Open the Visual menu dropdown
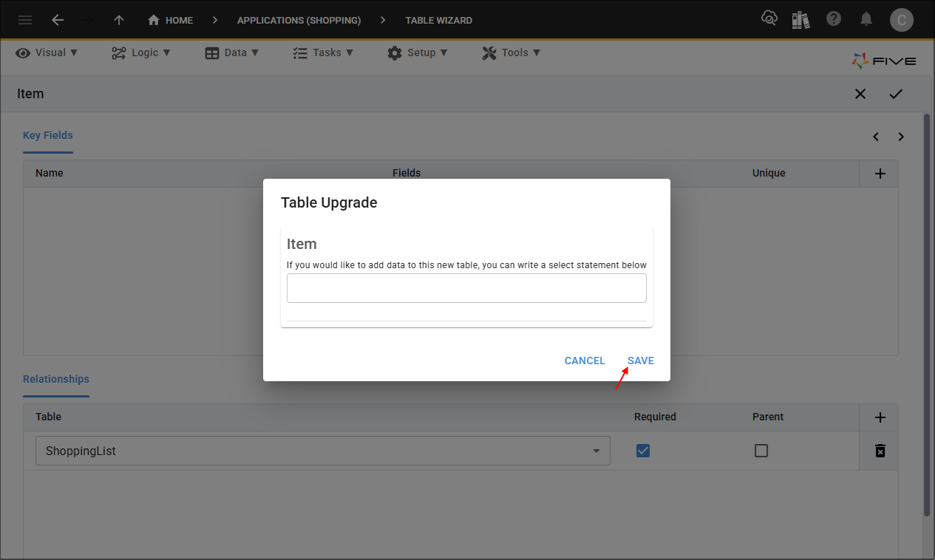 coord(47,52)
